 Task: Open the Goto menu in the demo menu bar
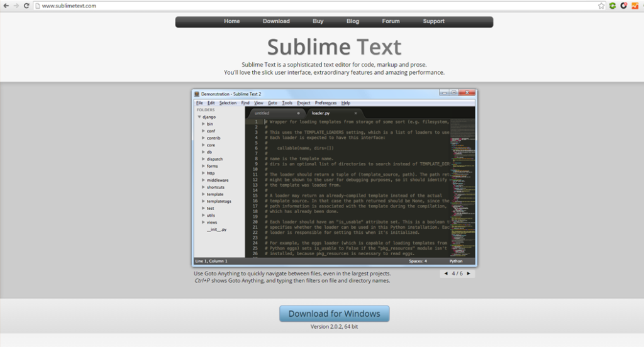[x=272, y=102]
